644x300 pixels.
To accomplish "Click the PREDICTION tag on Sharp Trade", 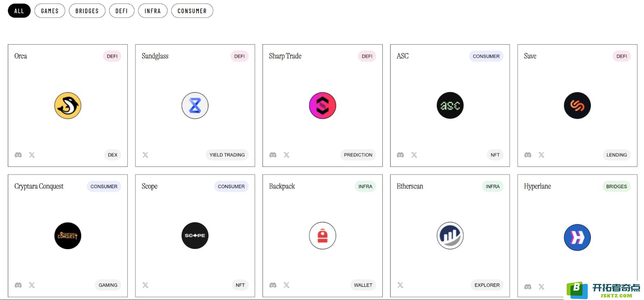I will (x=358, y=155).
